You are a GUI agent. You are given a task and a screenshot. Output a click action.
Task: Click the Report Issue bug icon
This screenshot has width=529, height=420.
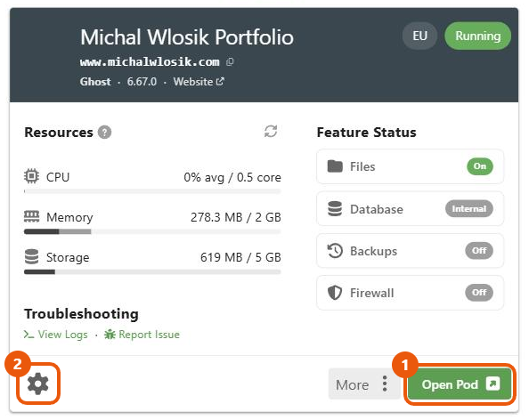110,335
